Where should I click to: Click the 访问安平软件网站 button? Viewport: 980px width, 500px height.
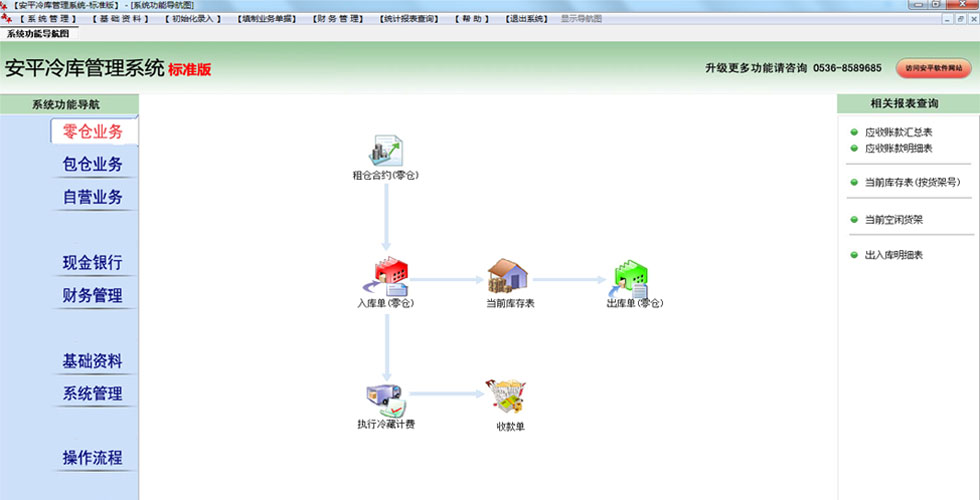click(x=932, y=68)
